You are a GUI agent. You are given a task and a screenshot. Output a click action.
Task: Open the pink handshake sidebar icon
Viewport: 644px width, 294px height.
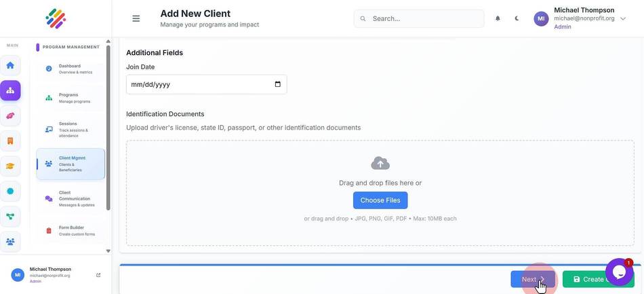[x=10, y=116]
